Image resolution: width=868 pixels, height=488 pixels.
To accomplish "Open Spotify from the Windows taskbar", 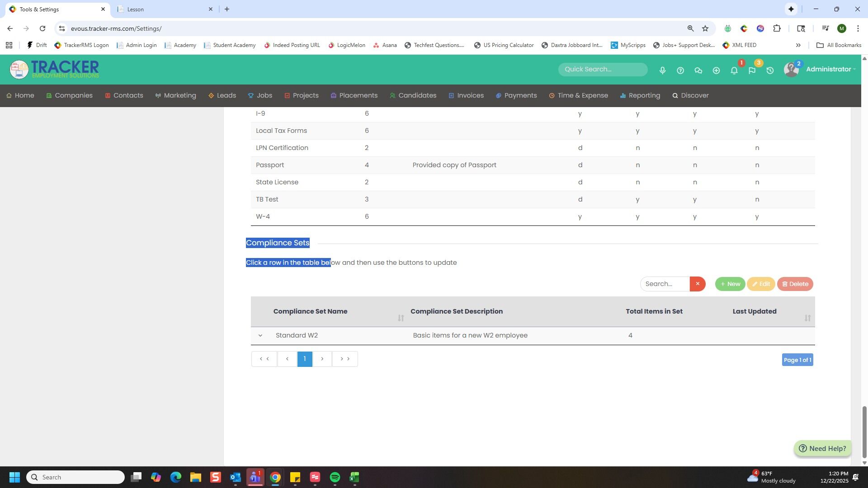I will [335, 477].
